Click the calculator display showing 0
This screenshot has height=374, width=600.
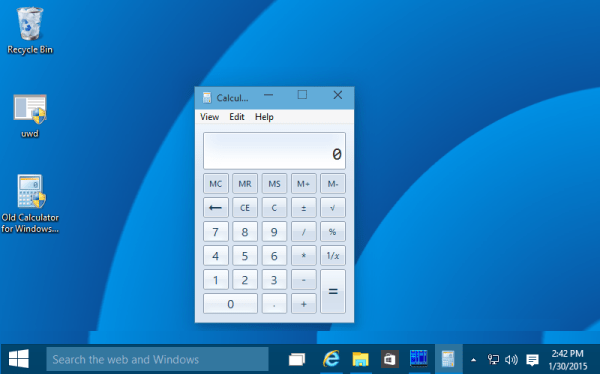coord(274,151)
